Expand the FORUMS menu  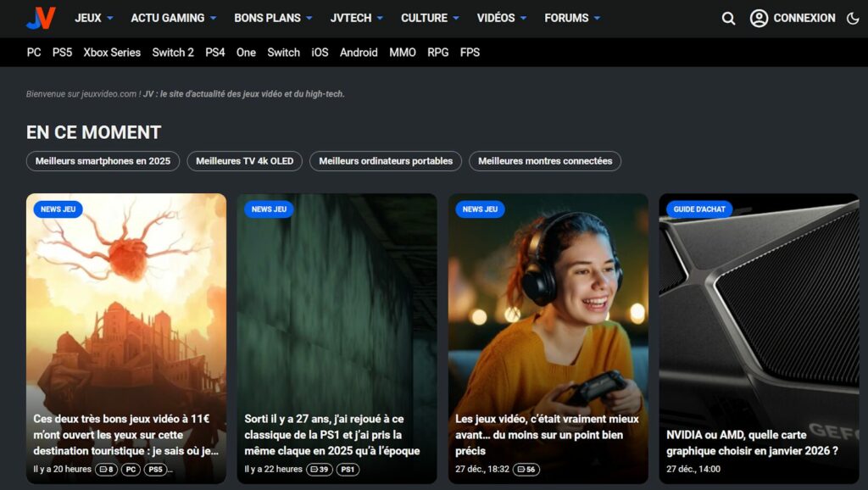(572, 18)
